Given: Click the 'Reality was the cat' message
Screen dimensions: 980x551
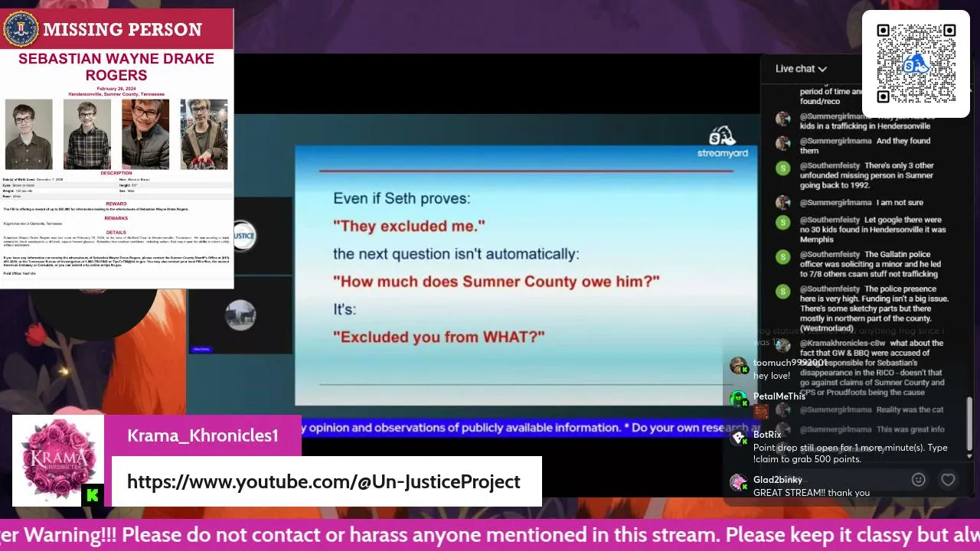Looking at the screenshot, I should point(910,410).
